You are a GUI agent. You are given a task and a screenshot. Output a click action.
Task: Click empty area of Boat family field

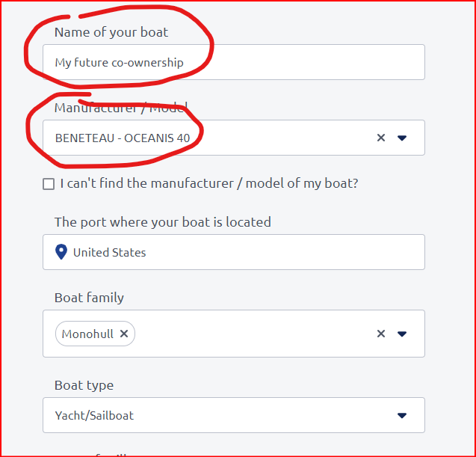tap(254, 334)
